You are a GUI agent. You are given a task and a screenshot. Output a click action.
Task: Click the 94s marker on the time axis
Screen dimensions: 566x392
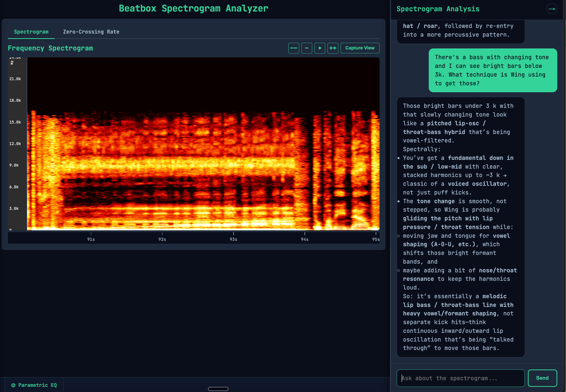point(305,239)
